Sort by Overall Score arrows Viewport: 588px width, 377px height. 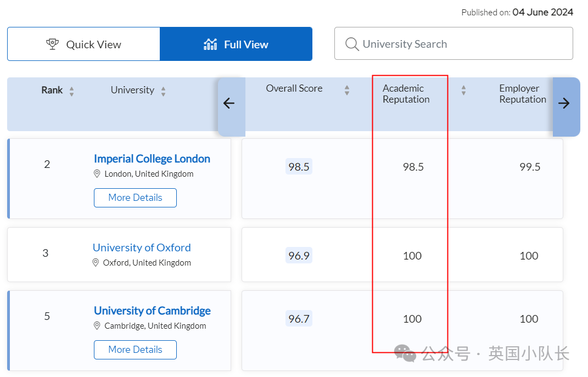coord(346,90)
